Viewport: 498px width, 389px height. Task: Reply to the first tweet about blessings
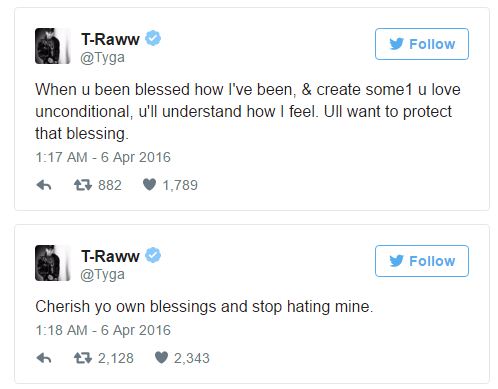[44, 185]
